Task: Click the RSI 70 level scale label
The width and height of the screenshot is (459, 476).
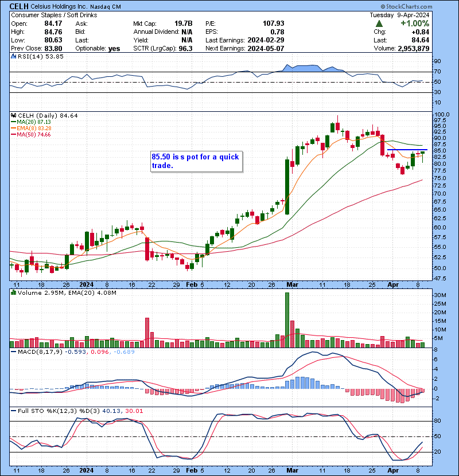Action: [x=438, y=72]
